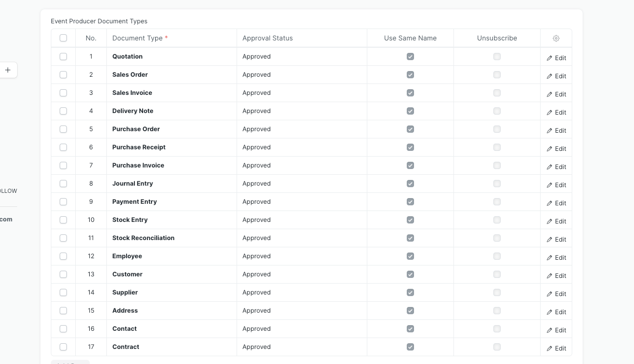Image resolution: width=634 pixels, height=364 pixels.
Task: Edit the Customer row
Action: click(x=556, y=275)
